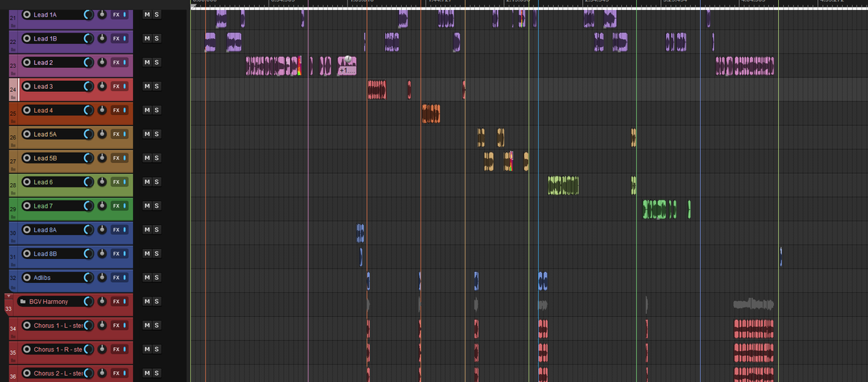Select the Lead 8A track name label

tap(45, 230)
